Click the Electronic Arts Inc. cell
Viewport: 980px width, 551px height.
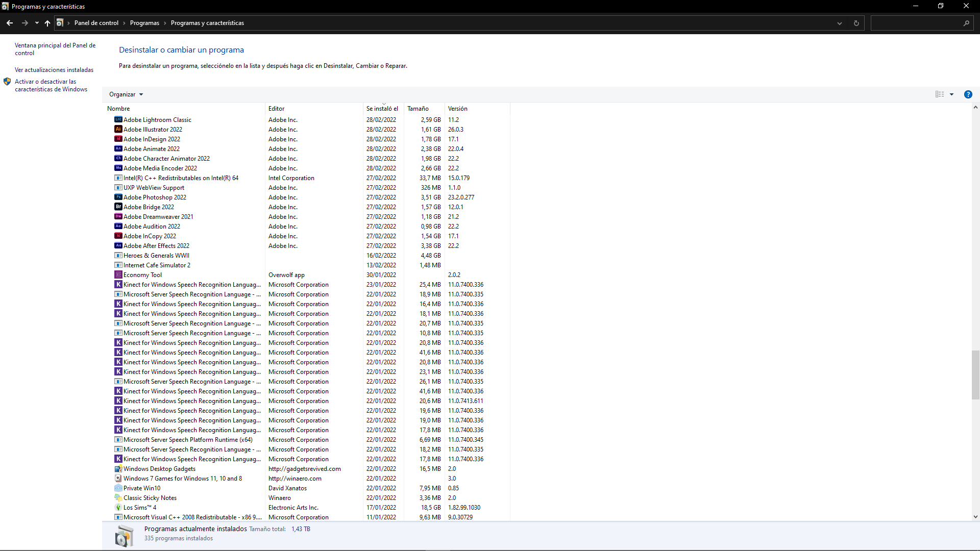(x=293, y=508)
